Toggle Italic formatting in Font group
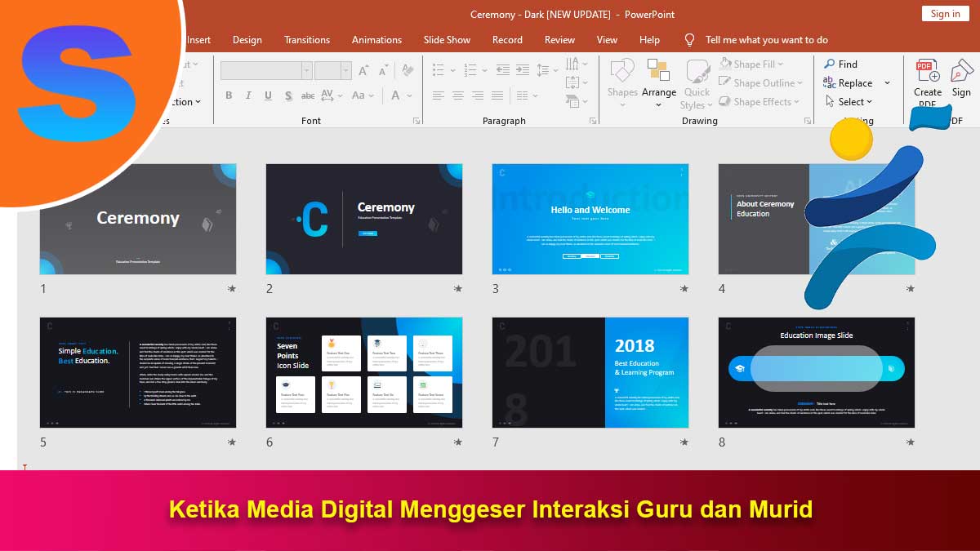Viewport: 980px width, 551px height. click(x=248, y=96)
